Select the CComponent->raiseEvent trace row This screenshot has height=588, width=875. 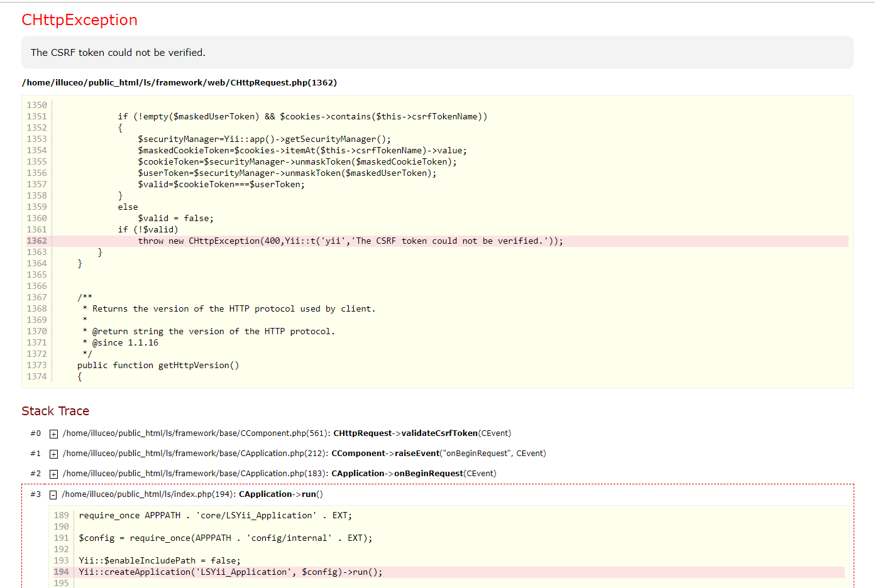point(304,454)
